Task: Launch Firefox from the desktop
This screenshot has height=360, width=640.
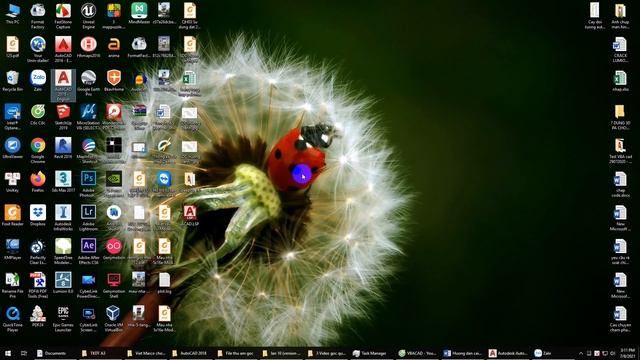Action: point(38,182)
